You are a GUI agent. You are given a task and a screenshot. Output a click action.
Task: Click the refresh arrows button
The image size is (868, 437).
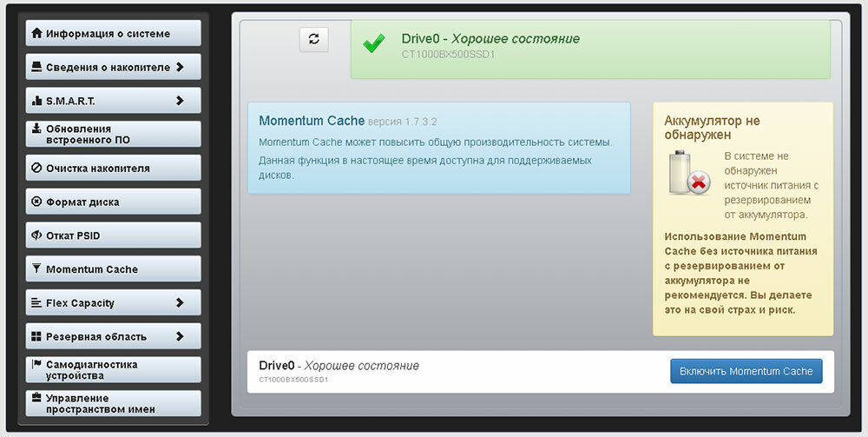tap(314, 39)
